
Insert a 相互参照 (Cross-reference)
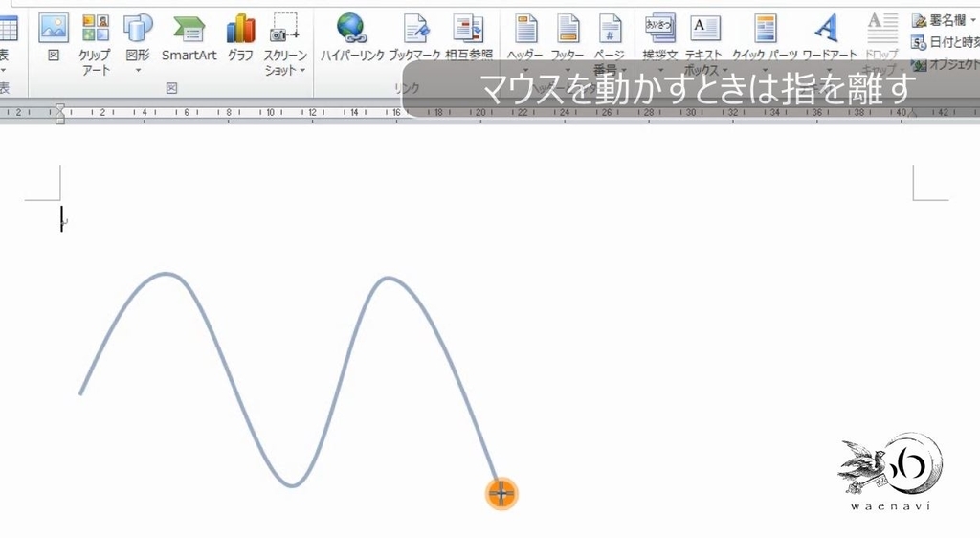click(x=469, y=38)
